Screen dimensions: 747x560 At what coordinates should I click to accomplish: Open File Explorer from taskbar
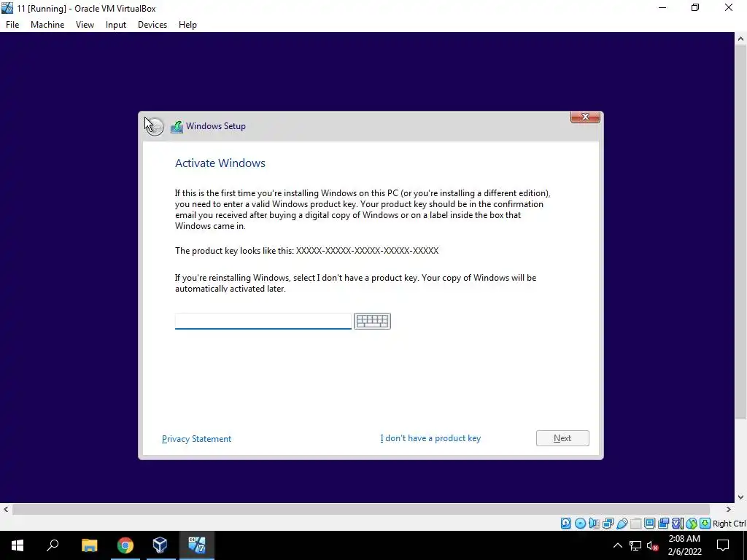pos(89,545)
